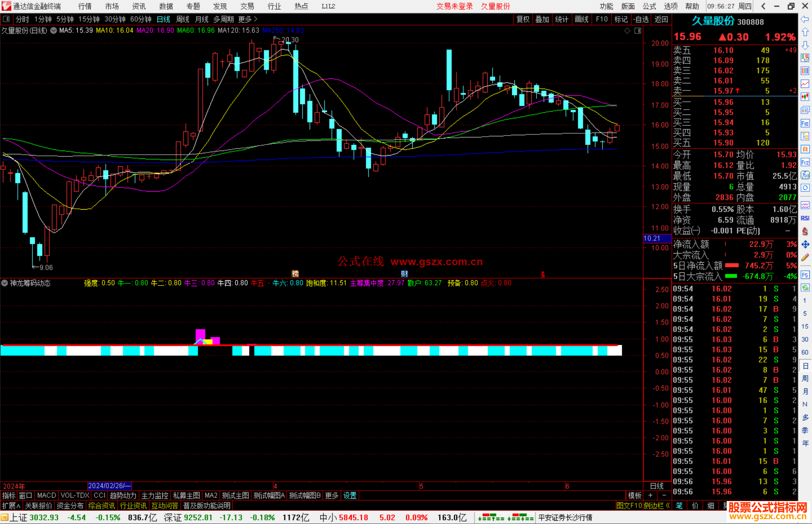The height and width of the screenshot is (524, 812).
Task: Open the red trend-line chart icon
Action: (x=805, y=84)
